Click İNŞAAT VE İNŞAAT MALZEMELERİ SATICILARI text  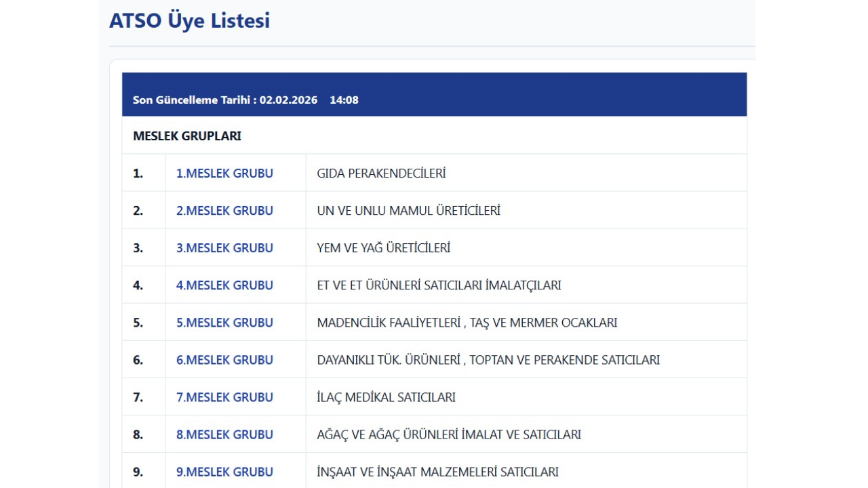(437, 472)
